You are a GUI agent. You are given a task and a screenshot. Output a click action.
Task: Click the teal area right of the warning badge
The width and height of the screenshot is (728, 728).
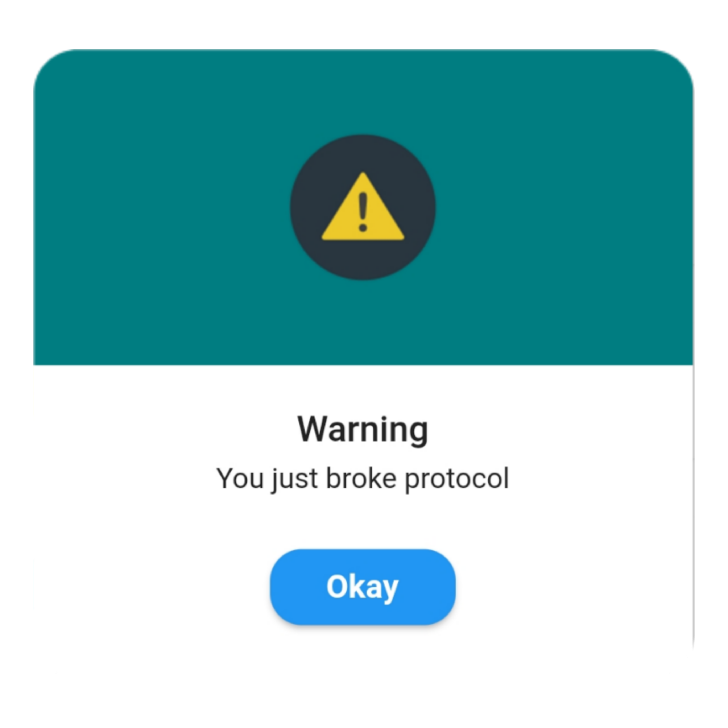tap(564, 207)
